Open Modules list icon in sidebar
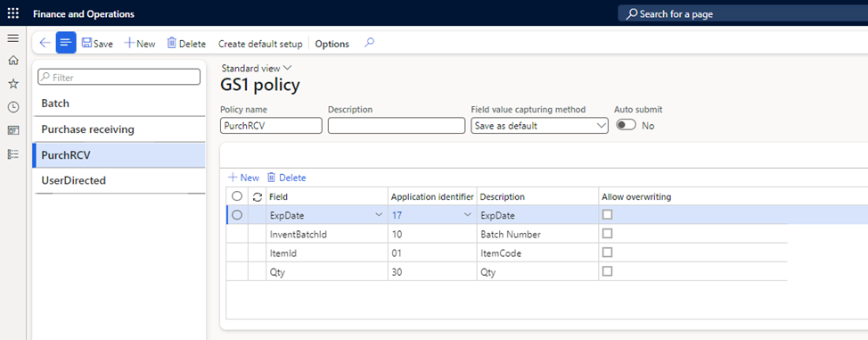868x340 pixels. pos(12,153)
